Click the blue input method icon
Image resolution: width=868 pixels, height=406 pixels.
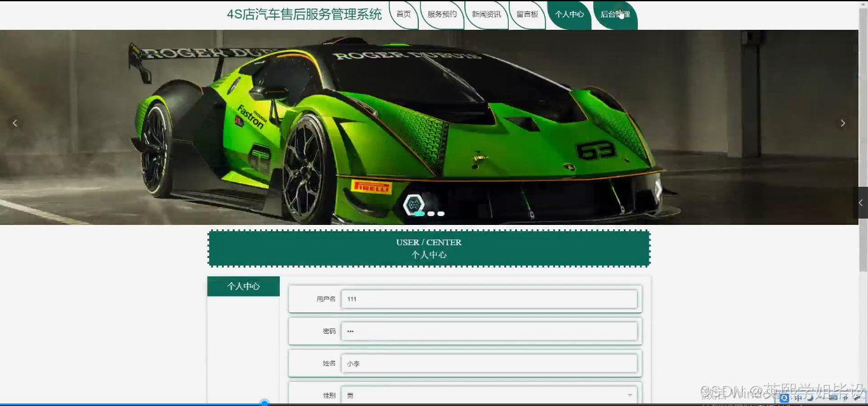784,398
